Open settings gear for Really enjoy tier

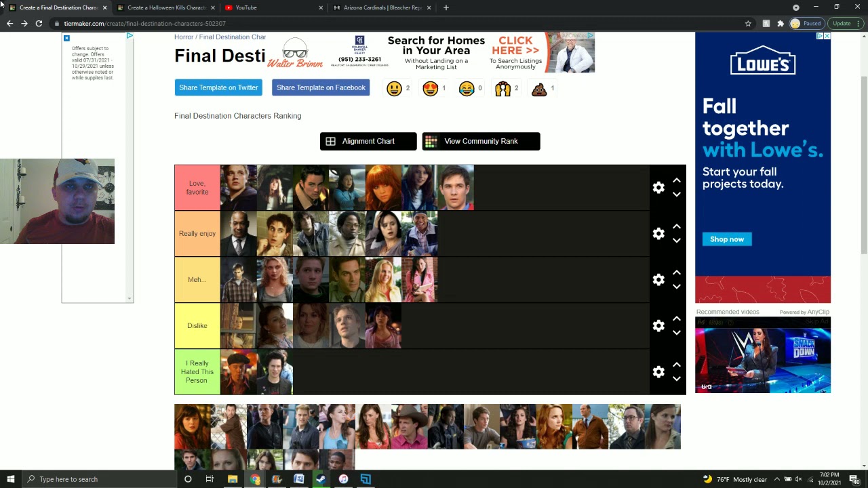(x=658, y=234)
